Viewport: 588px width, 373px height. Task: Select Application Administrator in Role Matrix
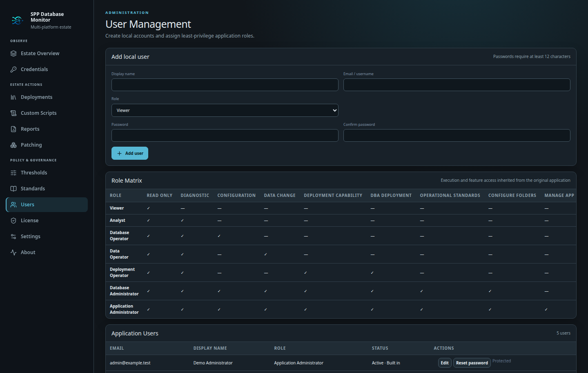pyautogui.click(x=124, y=309)
